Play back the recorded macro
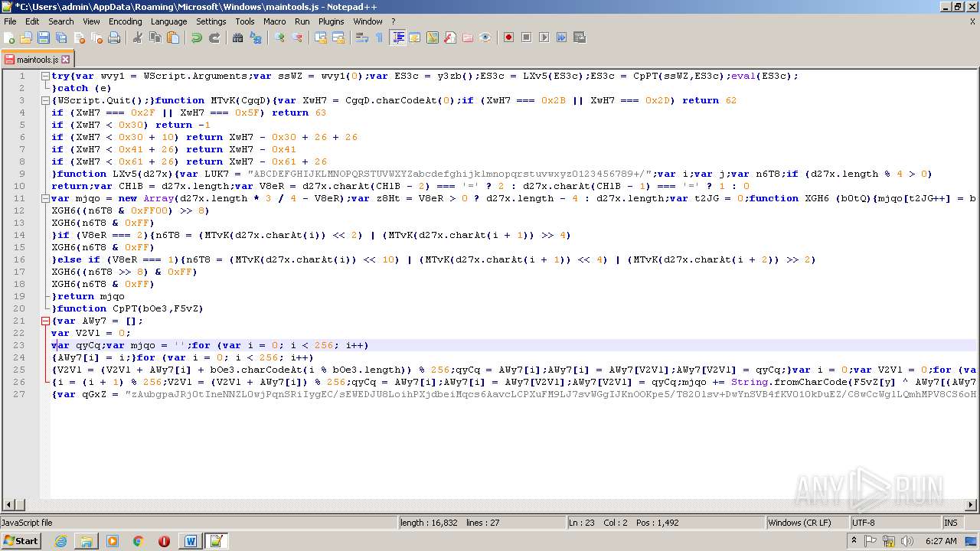The width and height of the screenshot is (980, 551). [x=544, y=37]
